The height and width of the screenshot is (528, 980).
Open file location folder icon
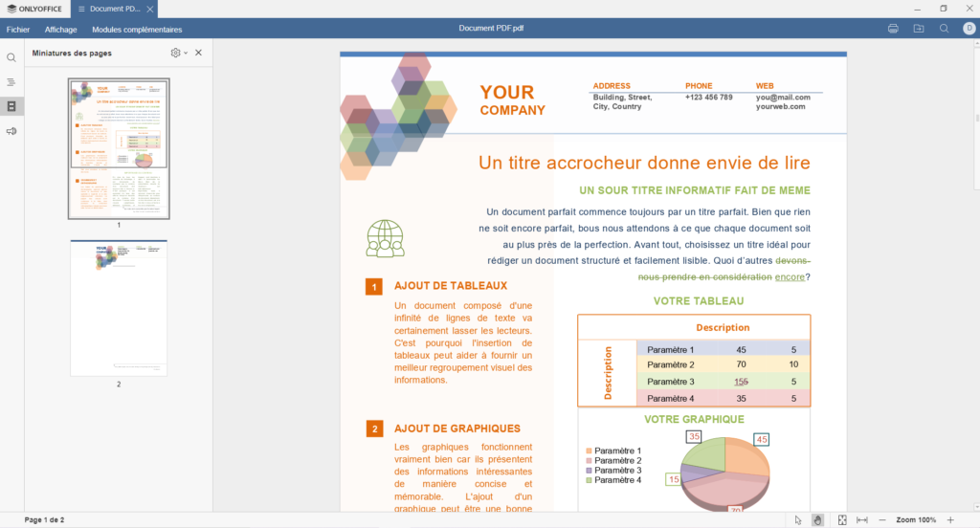pyautogui.click(x=919, y=29)
